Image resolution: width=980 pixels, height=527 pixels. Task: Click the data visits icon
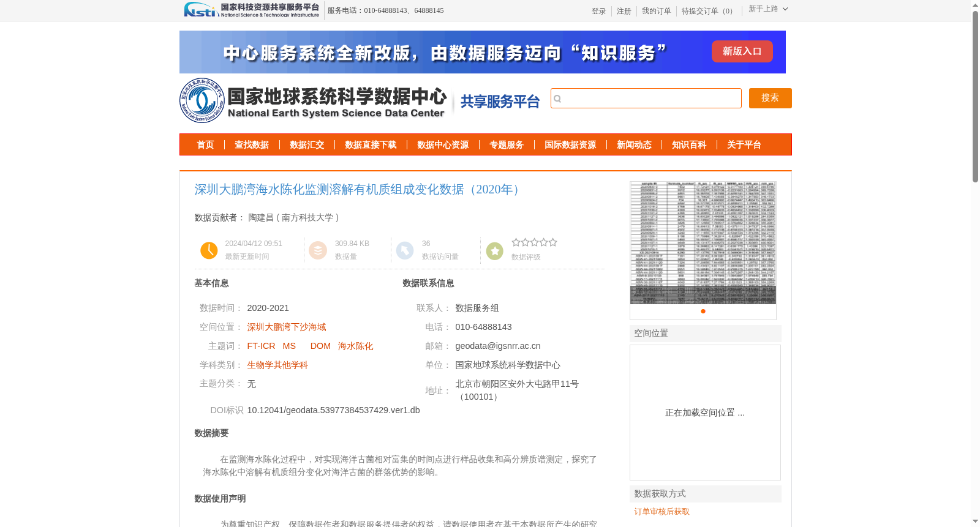point(405,250)
